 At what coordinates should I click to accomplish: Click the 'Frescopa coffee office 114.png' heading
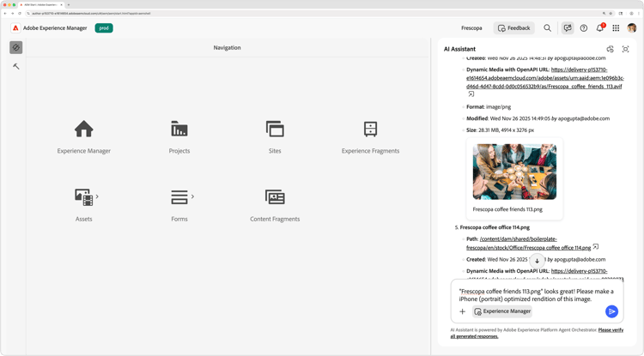(495, 227)
